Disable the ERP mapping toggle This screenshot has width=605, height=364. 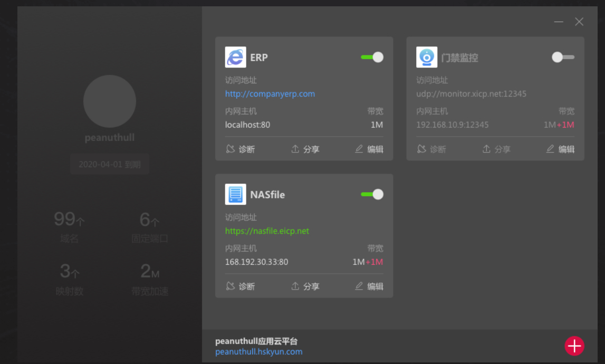click(372, 58)
